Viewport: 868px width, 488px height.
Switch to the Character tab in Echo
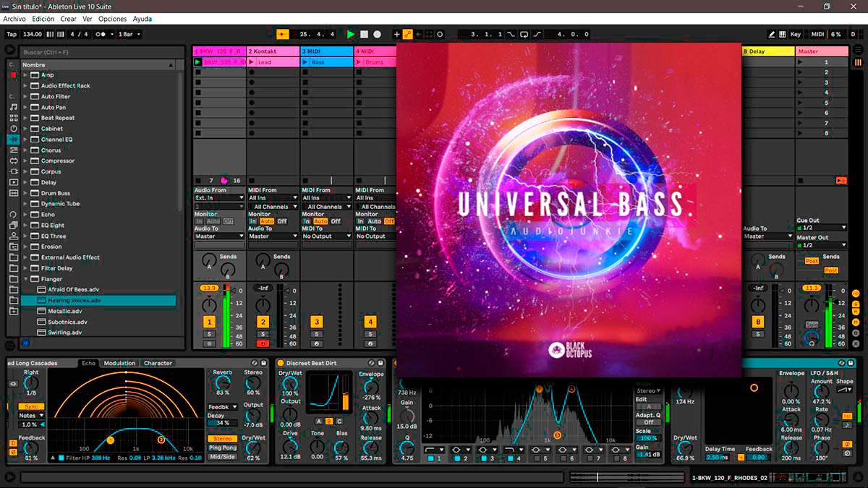[x=158, y=364]
